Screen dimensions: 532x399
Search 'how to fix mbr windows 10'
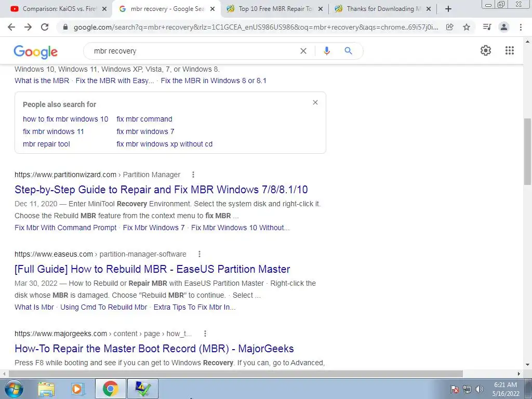[65, 119]
